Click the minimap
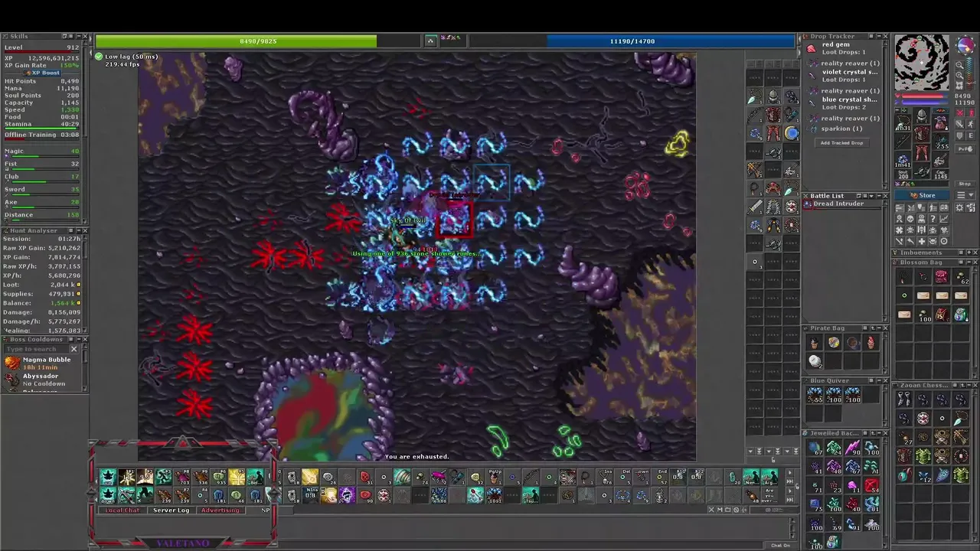980x551 pixels. [x=922, y=62]
